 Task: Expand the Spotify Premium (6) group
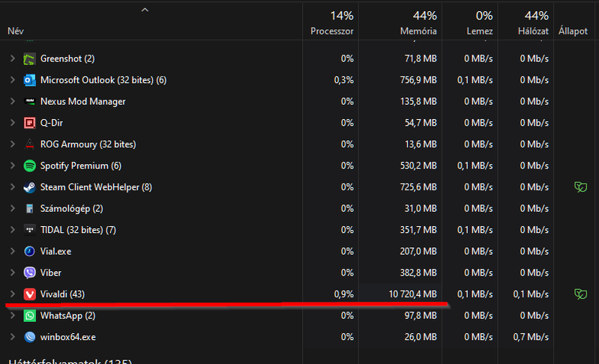(13, 166)
